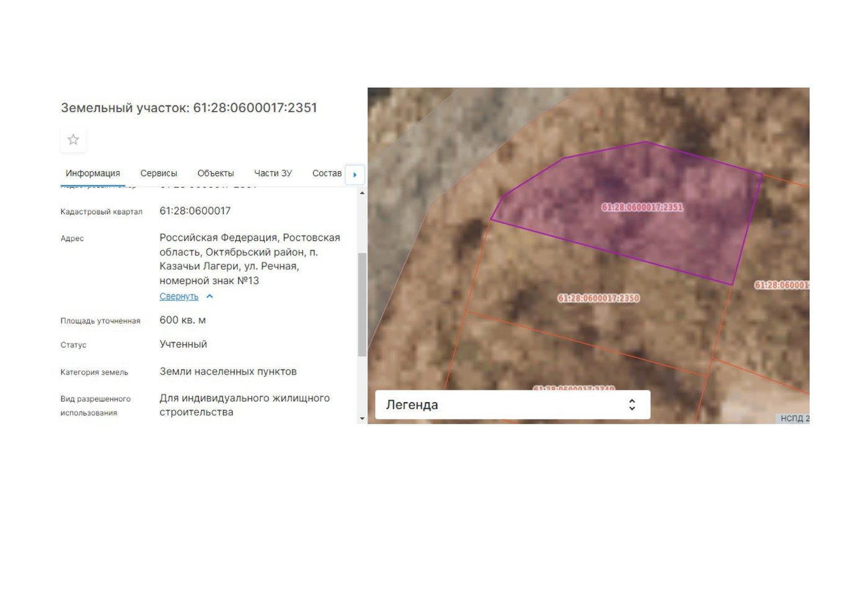Open the Информация tab
The height and width of the screenshot is (614, 868).
pos(93,174)
